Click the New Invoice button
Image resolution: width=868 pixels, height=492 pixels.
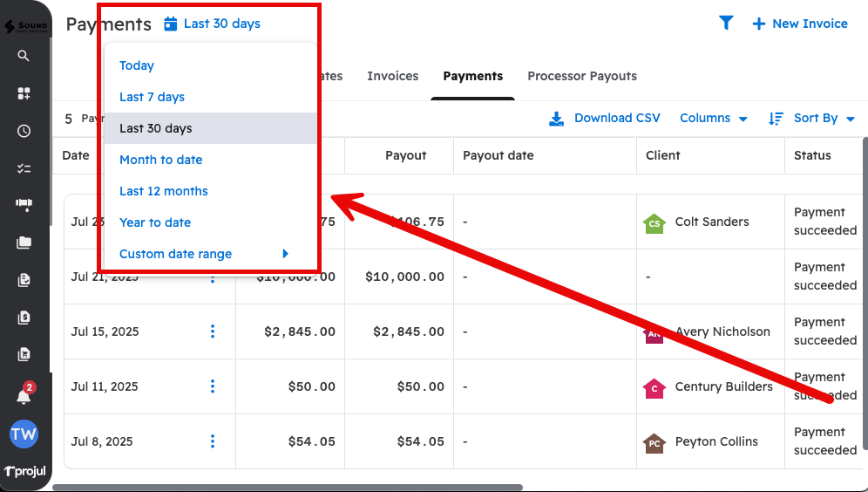[799, 24]
